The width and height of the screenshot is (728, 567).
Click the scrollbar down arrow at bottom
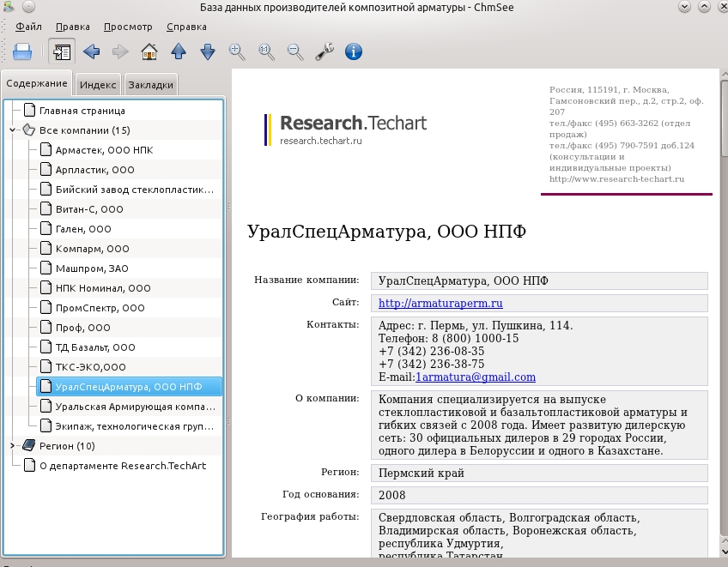724,552
